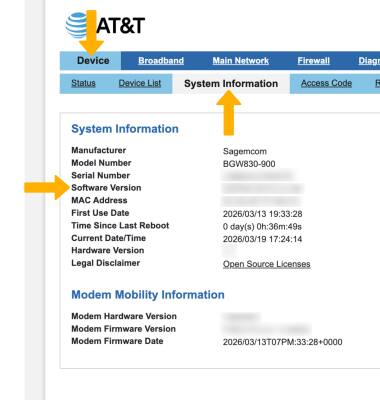Open the Access Code sub-tab
The height and width of the screenshot is (400, 380).
point(326,83)
